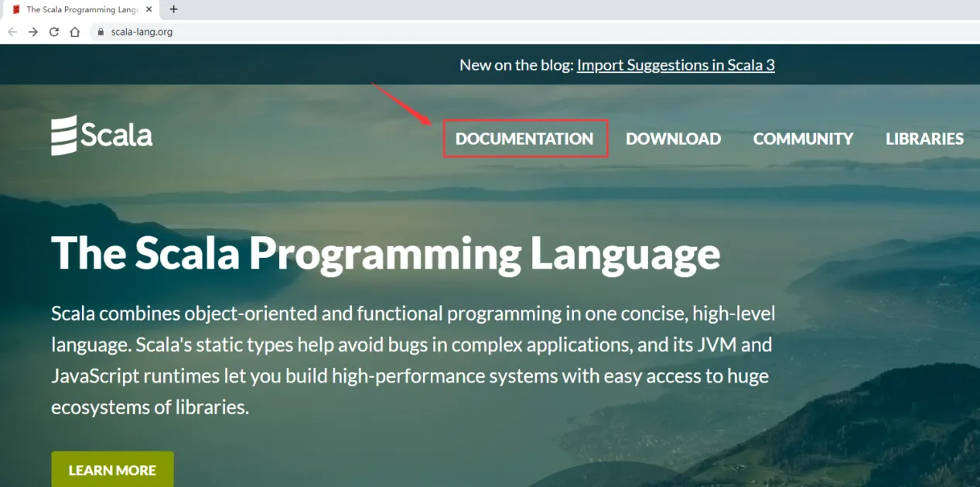Open a new tab with the plus icon
The image size is (980, 487).
pos(173,9)
